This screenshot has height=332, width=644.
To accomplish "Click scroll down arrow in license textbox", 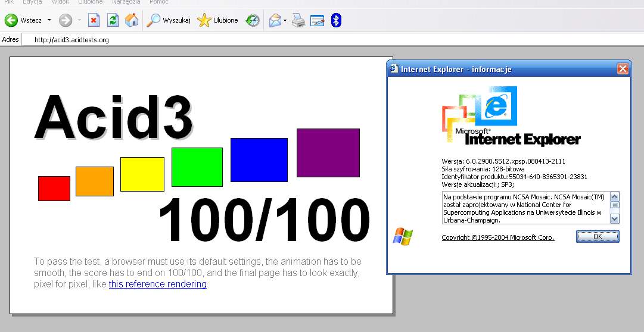I will tap(614, 219).
